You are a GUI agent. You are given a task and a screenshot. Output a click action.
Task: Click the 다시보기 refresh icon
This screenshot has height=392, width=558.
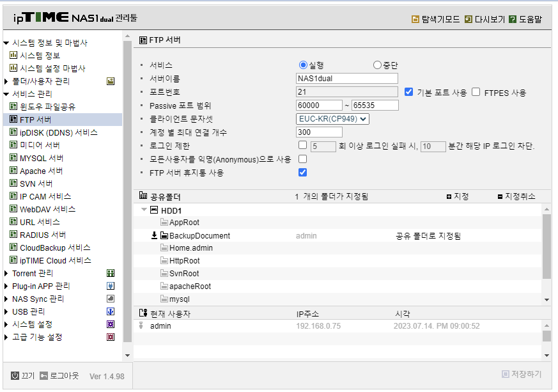click(469, 19)
